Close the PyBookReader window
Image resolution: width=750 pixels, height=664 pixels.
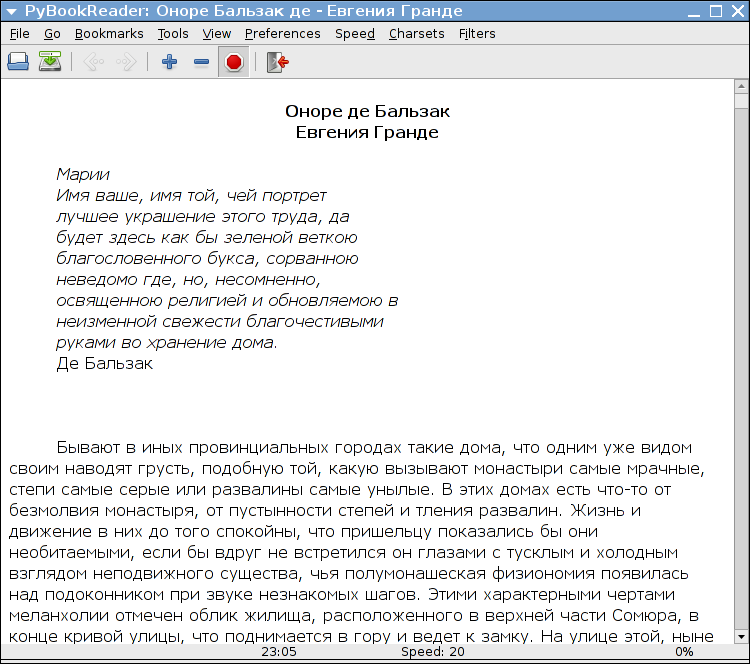pyautogui.click(x=738, y=11)
